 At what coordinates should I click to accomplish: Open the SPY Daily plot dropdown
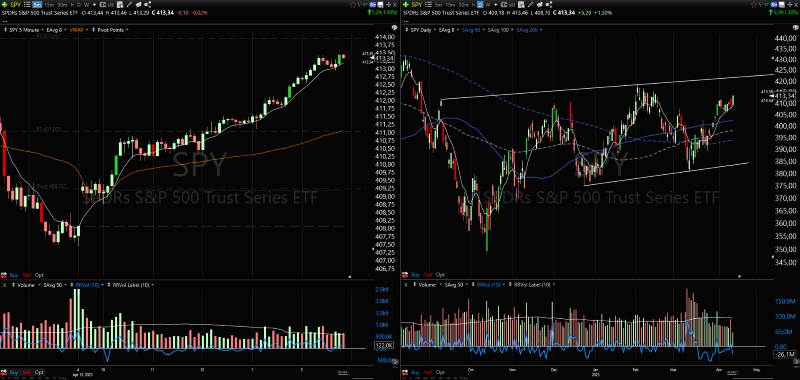[435, 30]
